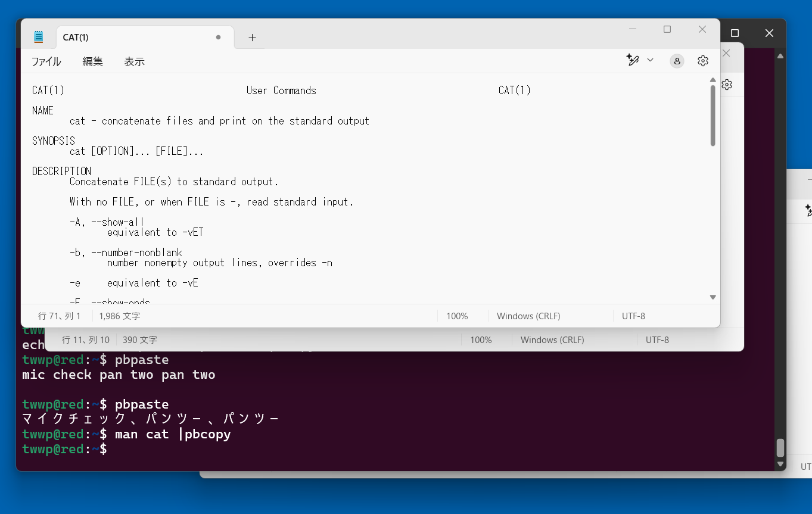Click 'Windows (CRLF)' in rear Notepad status bar

pyautogui.click(x=552, y=340)
